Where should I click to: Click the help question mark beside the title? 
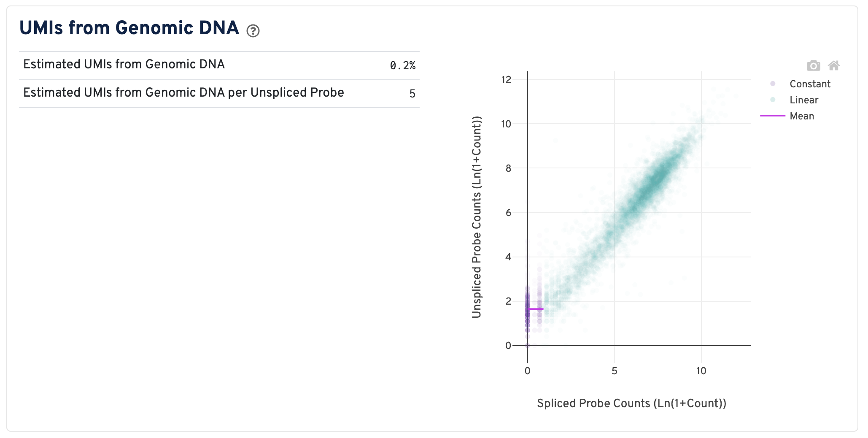pyautogui.click(x=253, y=31)
